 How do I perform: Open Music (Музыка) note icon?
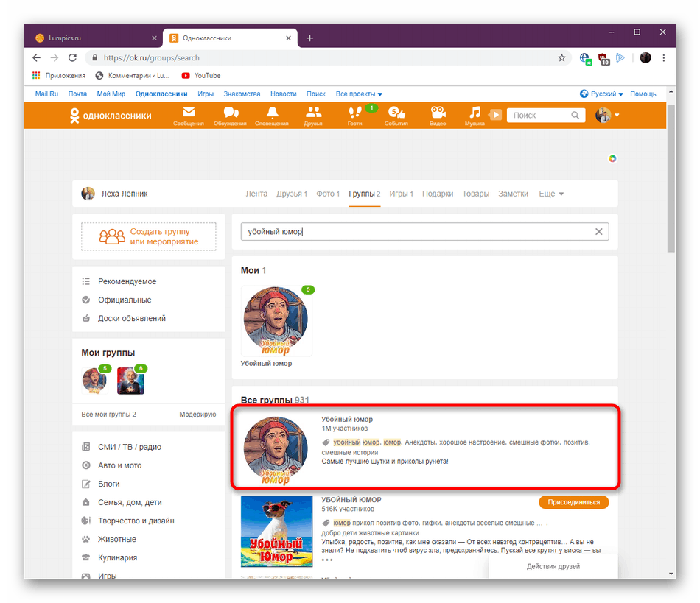tap(475, 116)
